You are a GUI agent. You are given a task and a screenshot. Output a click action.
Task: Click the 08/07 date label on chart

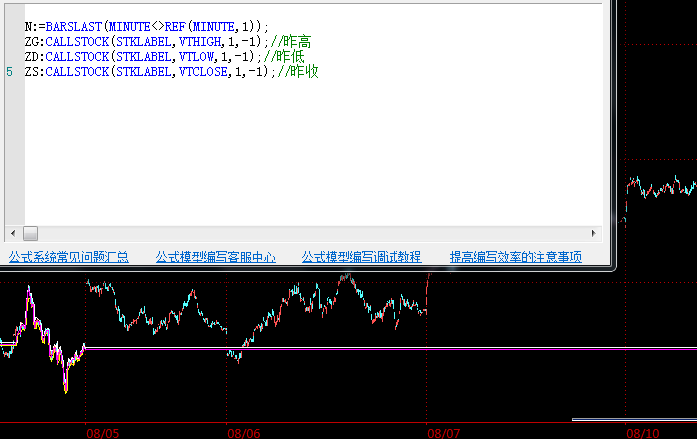[x=444, y=433]
